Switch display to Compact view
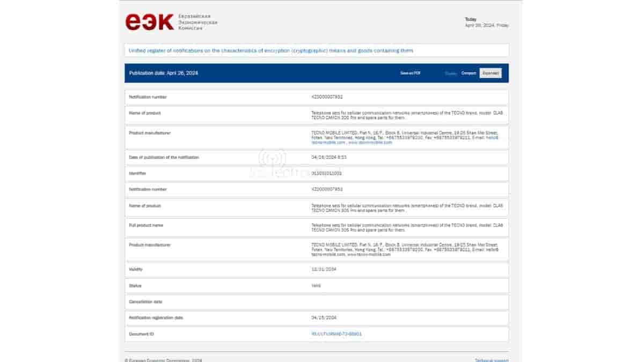 pos(469,73)
